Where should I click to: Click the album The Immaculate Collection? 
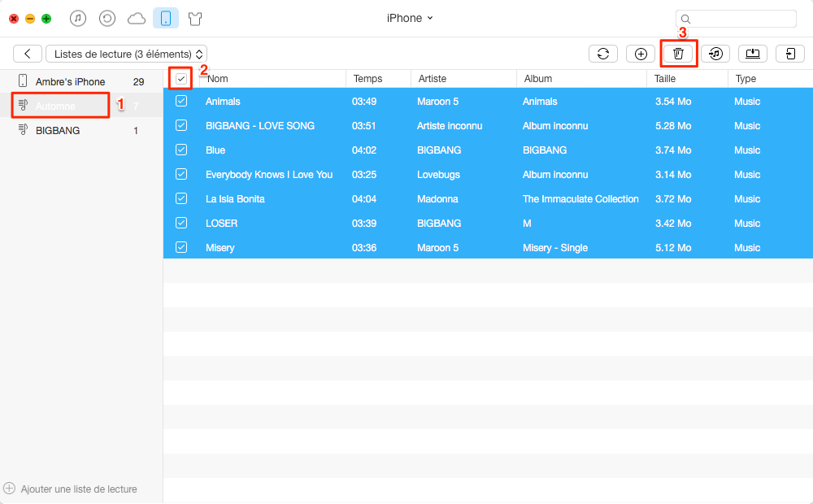580,199
